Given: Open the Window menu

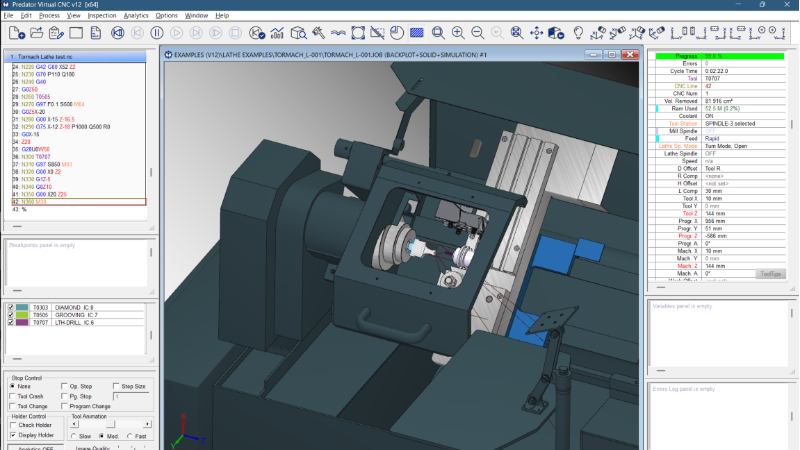Looking at the screenshot, I should pos(196,15).
